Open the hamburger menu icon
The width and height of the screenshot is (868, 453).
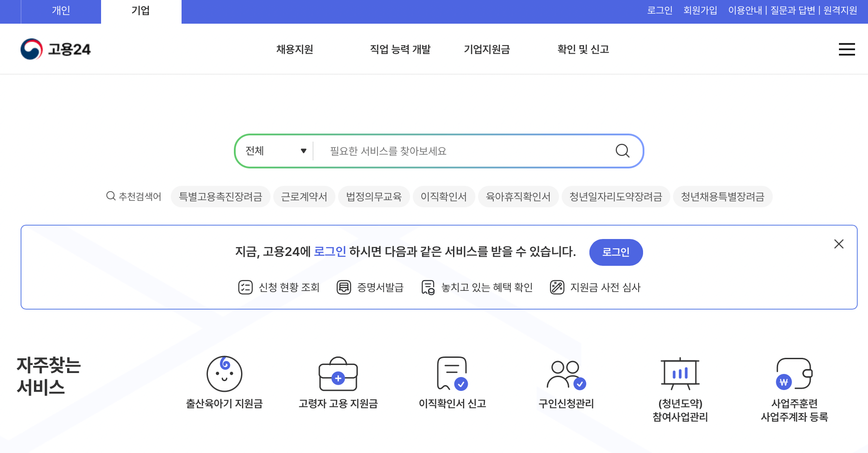847,49
